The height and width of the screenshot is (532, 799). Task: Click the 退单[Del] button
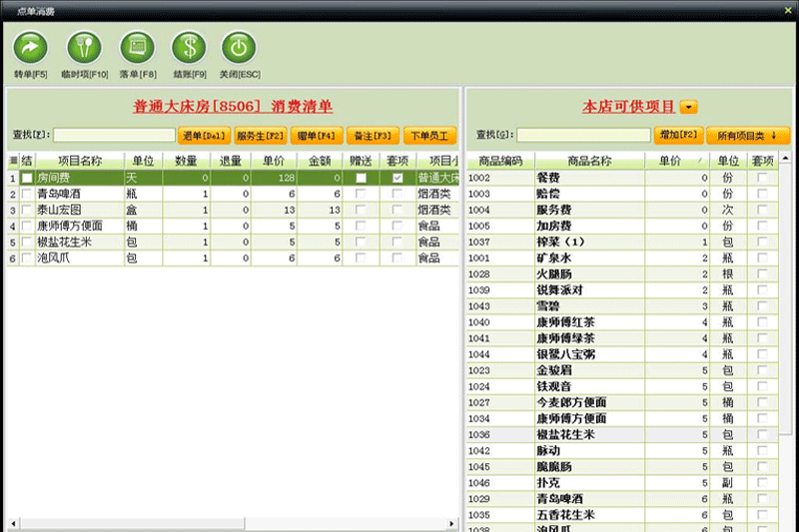point(204,136)
